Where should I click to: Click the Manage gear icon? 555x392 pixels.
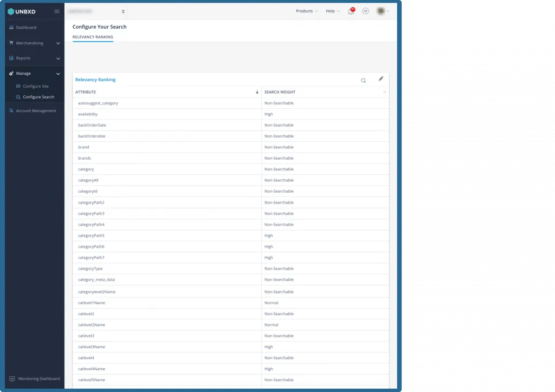(11, 74)
